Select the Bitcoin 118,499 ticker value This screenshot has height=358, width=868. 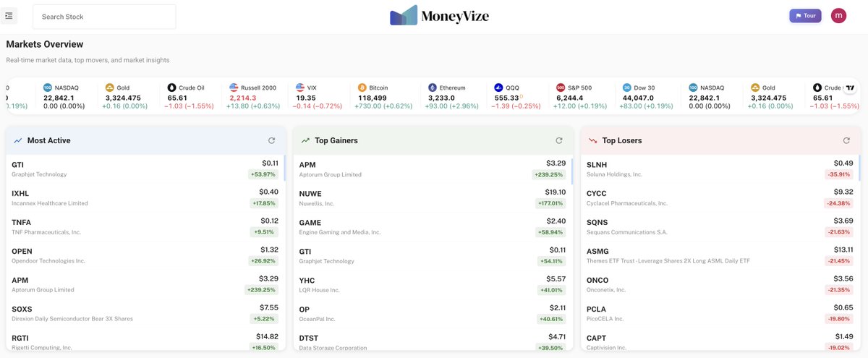click(372, 97)
